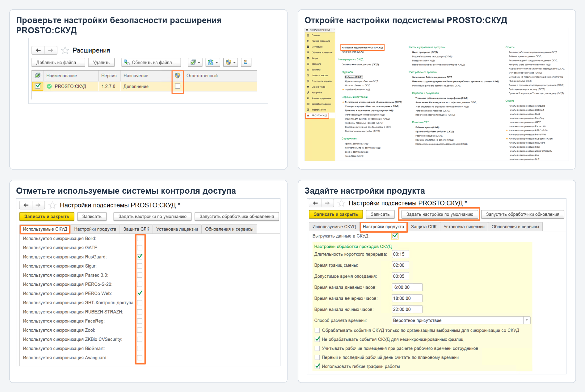Toggle the safe mode checkbox in the PROSTO:СКУД row
Image resolution: width=585 pixels, height=392 pixels.
click(x=178, y=86)
